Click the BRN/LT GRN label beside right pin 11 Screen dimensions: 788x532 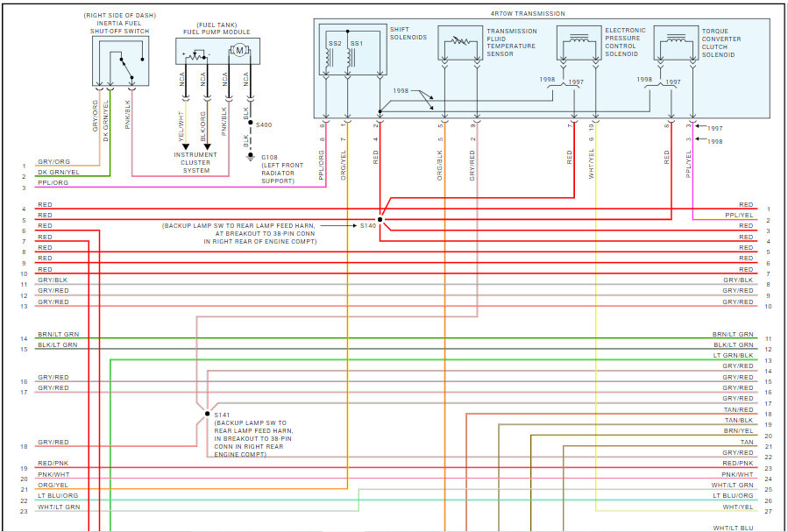733,334
